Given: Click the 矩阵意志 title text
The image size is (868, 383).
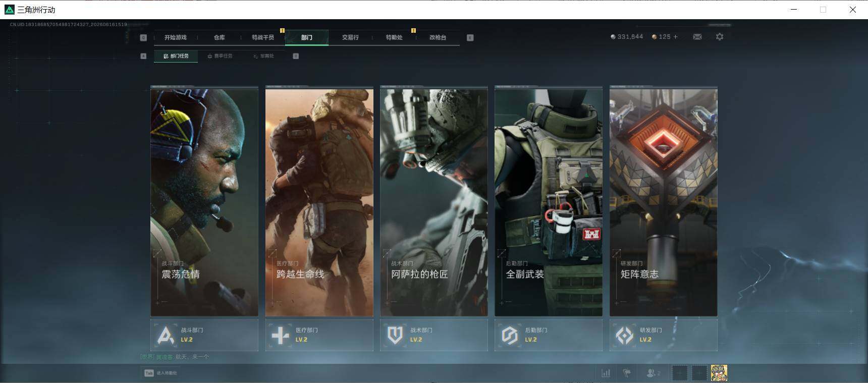Looking at the screenshot, I should 639,274.
